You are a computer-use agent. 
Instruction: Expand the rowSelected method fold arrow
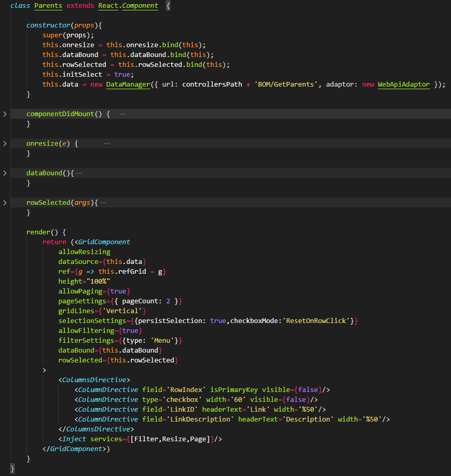tap(4, 202)
